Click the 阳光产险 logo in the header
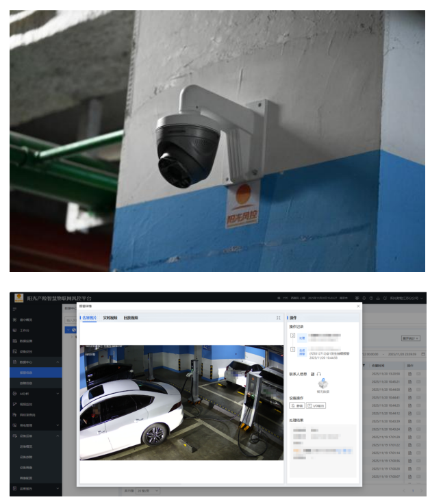The height and width of the screenshot is (504, 430). [17, 299]
